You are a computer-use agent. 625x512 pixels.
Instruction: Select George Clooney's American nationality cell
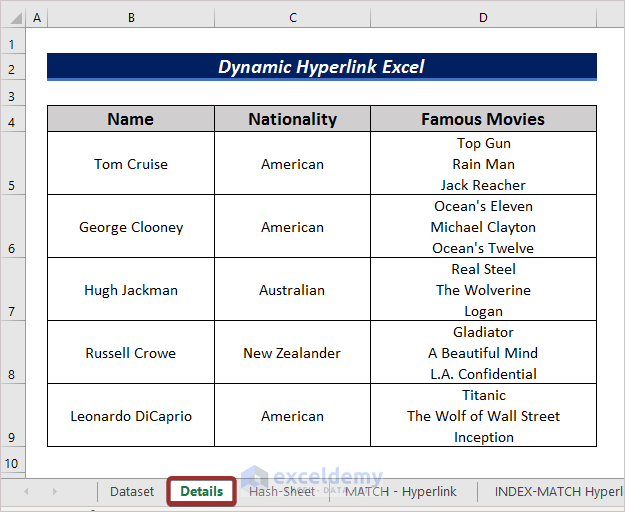point(293,226)
